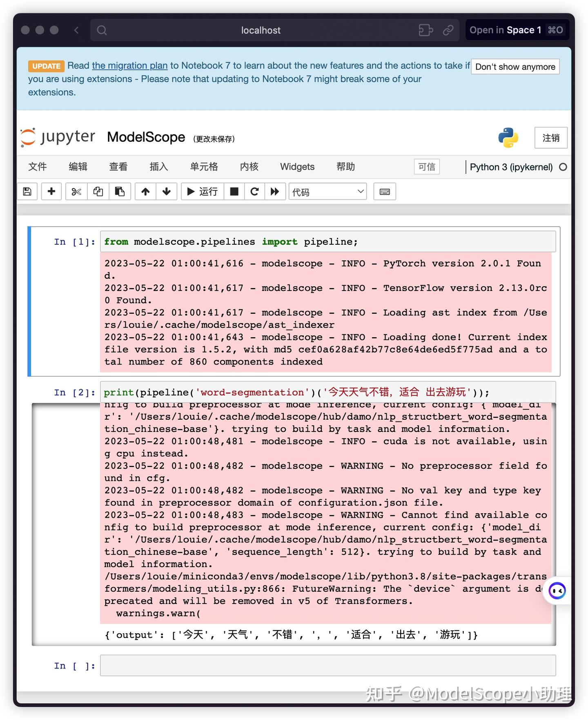This screenshot has width=588, height=720.
Task: Cut selected cell with scissors icon
Action: tap(76, 191)
